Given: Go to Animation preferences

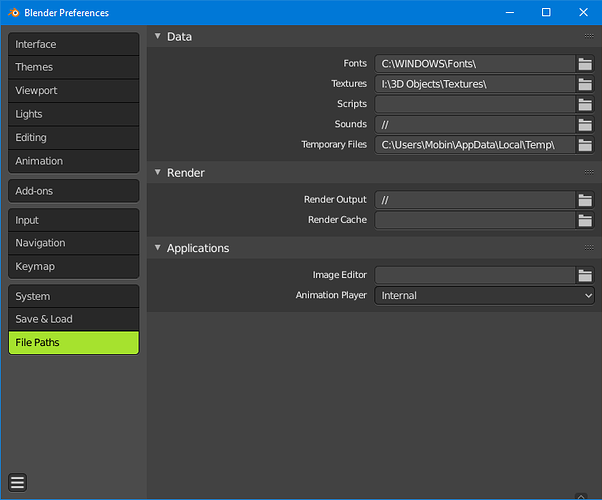Looking at the screenshot, I should (73, 161).
